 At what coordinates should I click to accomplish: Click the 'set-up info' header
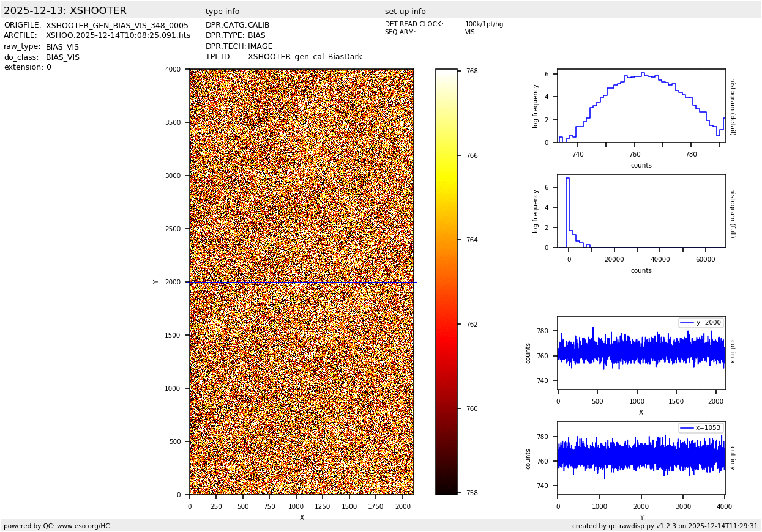tap(405, 12)
